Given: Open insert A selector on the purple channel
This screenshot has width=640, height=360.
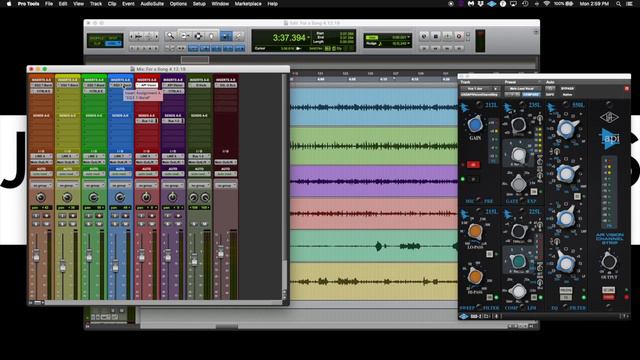Looking at the screenshot, I should tap(173, 85).
